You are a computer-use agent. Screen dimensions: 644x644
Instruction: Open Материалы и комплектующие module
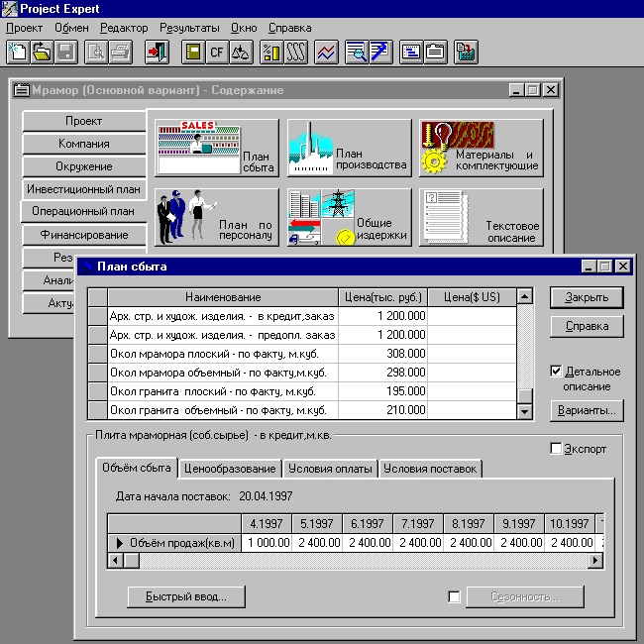pos(482,149)
